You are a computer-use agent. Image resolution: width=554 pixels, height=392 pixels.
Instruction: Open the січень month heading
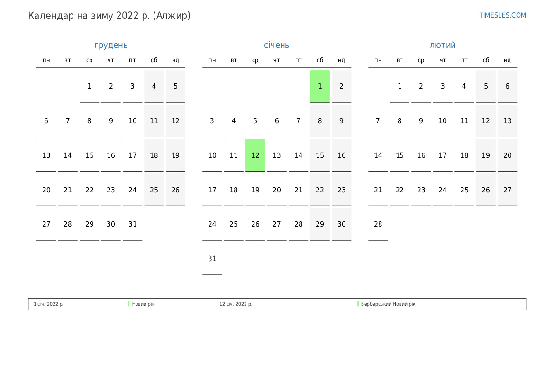[x=277, y=45]
